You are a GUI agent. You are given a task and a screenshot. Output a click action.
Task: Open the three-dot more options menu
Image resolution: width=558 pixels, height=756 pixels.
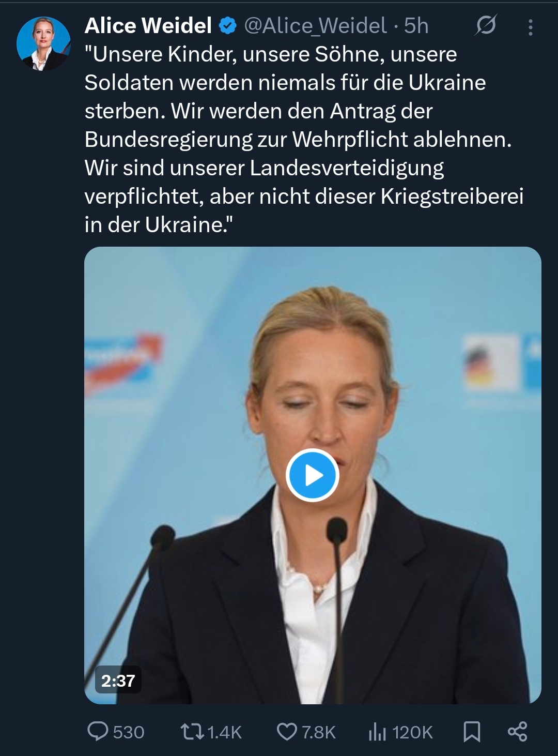[x=530, y=27]
